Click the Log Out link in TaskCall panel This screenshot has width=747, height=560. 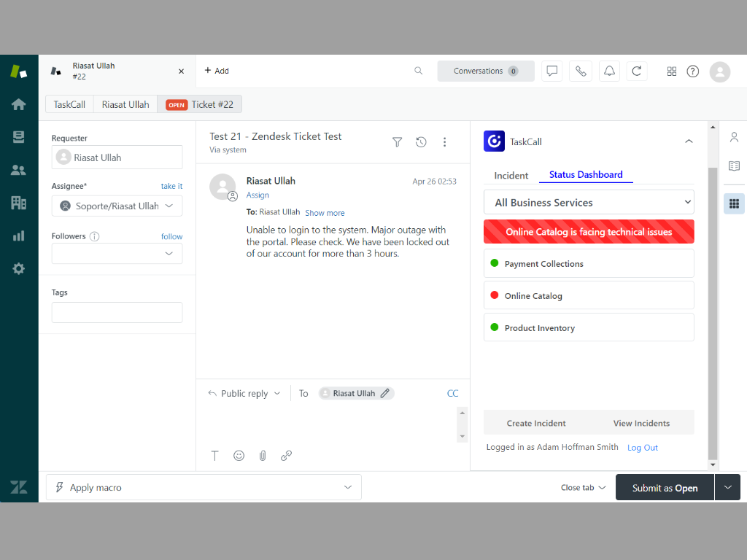tap(642, 447)
